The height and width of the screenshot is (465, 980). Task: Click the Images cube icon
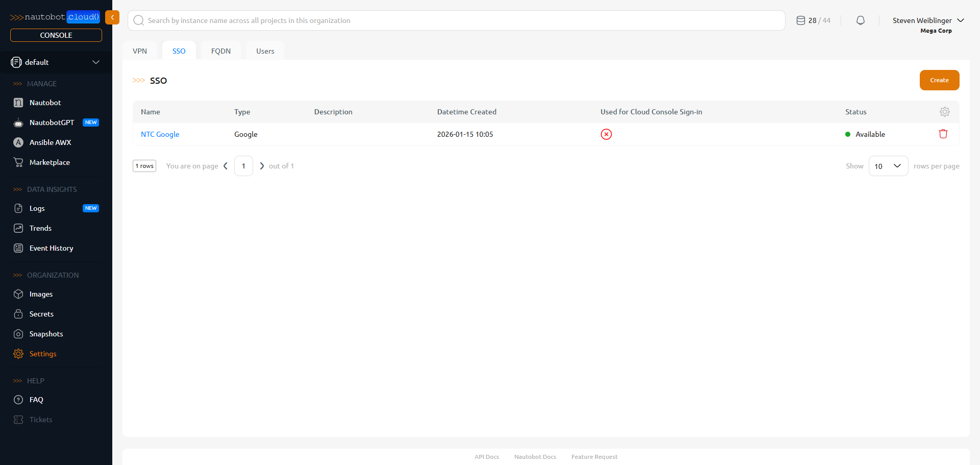(x=18, y=294)
